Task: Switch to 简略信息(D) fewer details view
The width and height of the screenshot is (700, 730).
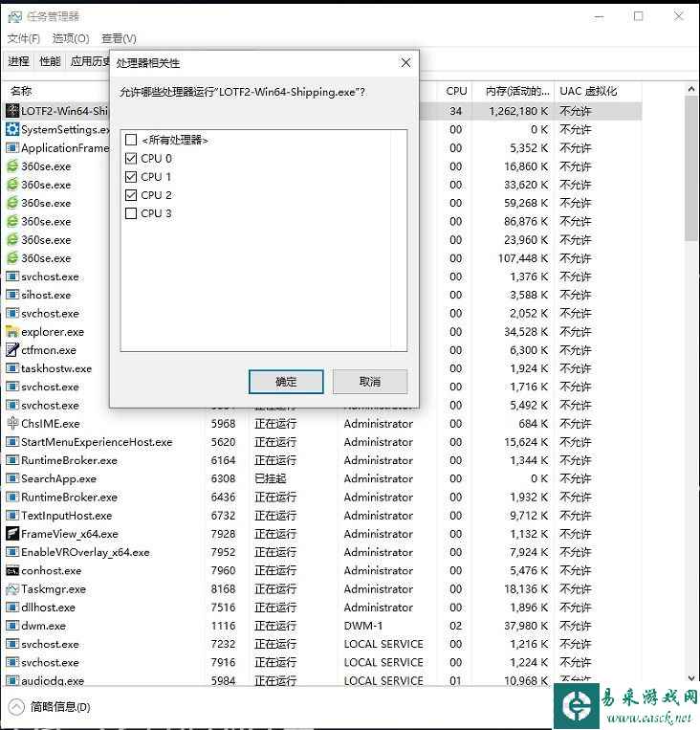Action: pyautogui.click(x=60, y=707)
